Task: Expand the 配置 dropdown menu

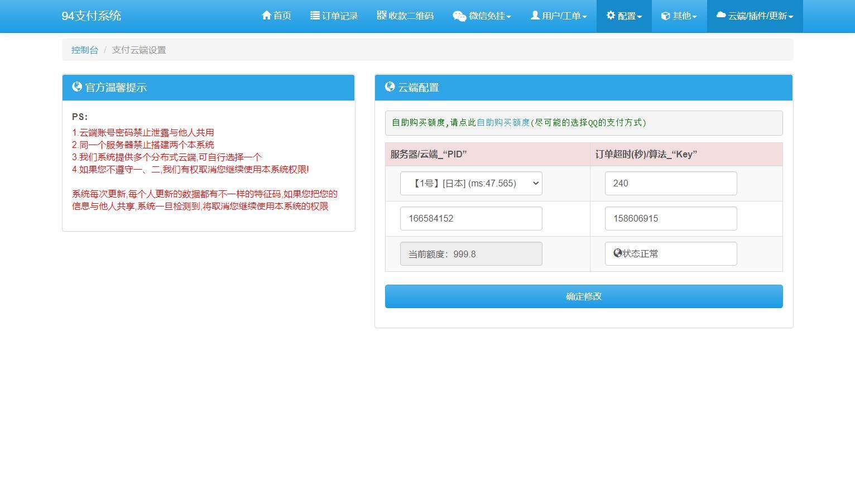Action: coord(623,16)
